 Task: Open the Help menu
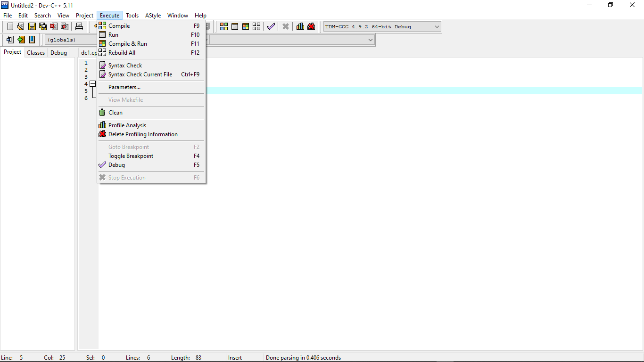[200, 16]
